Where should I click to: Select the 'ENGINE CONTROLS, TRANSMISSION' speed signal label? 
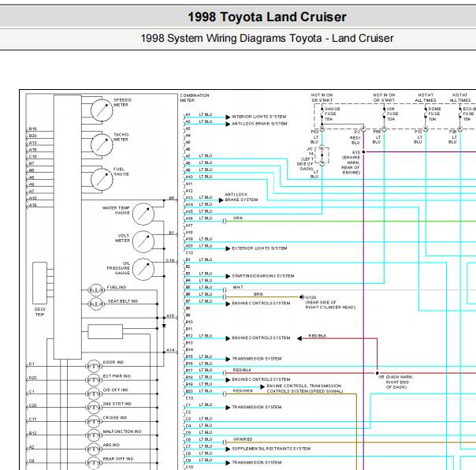(304, 389)
